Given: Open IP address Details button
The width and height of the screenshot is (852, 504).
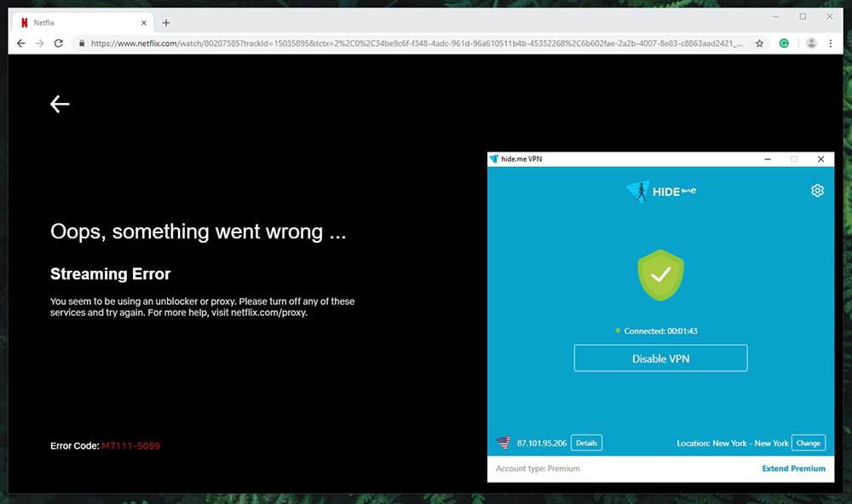Looking at the screenshot, I should [586, 444].
